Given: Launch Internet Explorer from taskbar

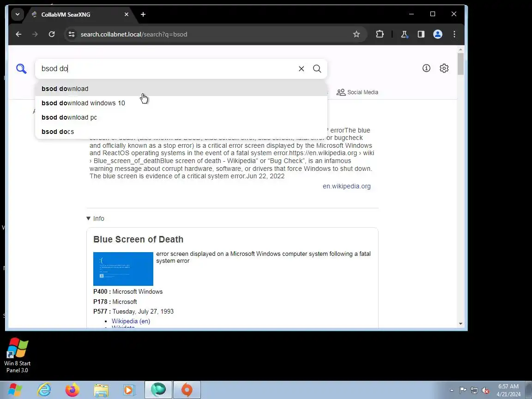Looking at the screenshot, I should [44, 390].
